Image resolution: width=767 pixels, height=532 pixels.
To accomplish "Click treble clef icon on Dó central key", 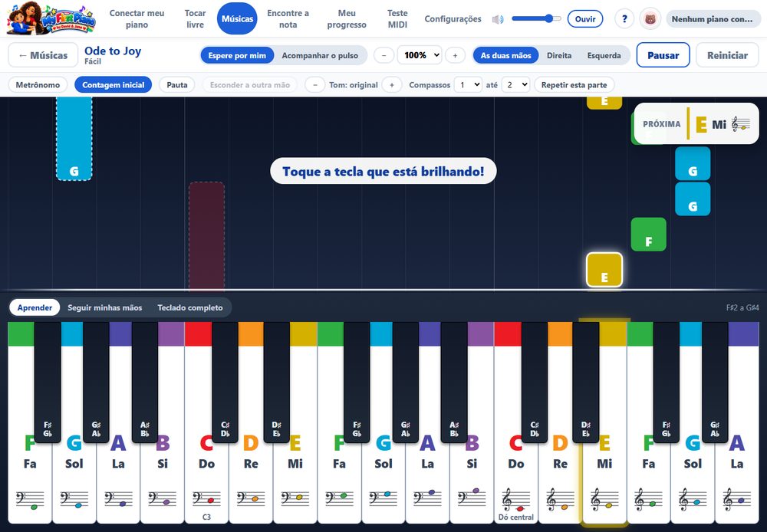I will point(516,500).
